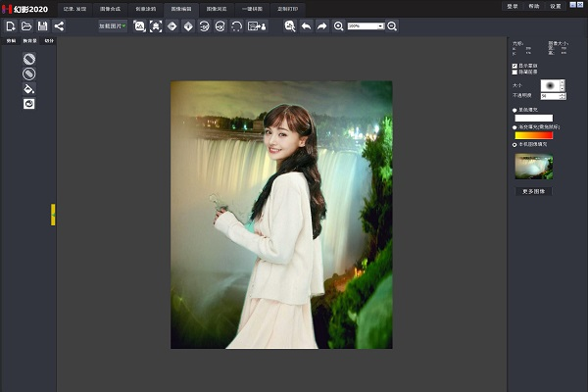Open the zoom percentage combo box
This screenshot has height=392, width=588.
coord(366,25)
